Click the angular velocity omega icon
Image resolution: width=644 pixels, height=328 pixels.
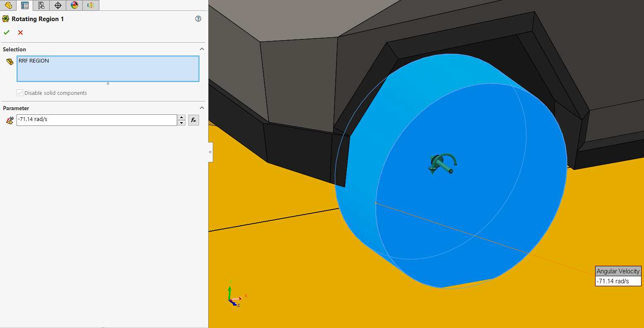[x=10, y=120]
